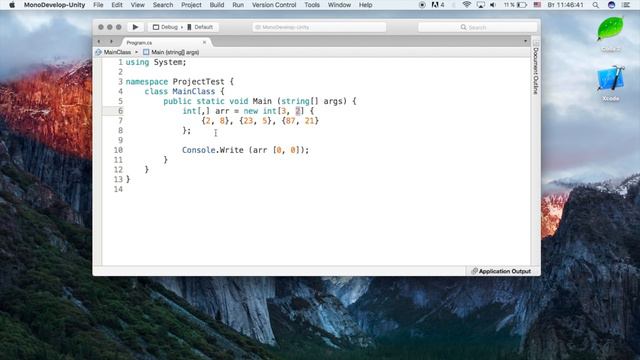
Task: Open the Help menu
Action: (x=365, y=5)
